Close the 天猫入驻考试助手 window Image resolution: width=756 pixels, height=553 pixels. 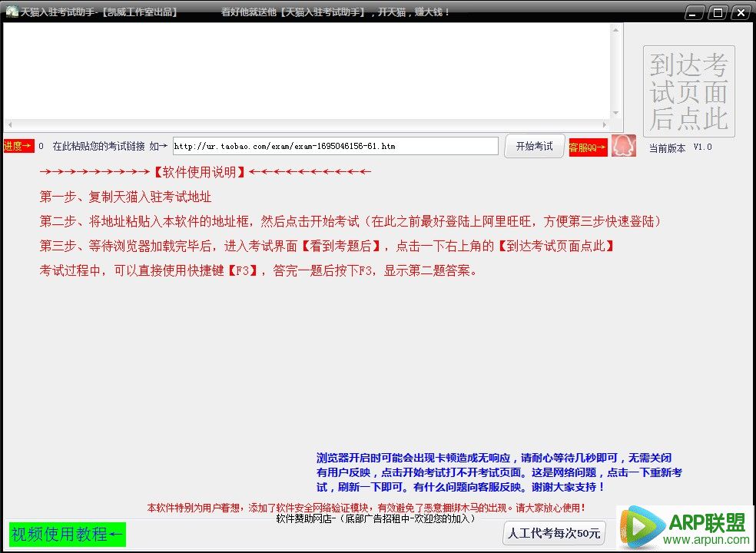tap(741, 12)
